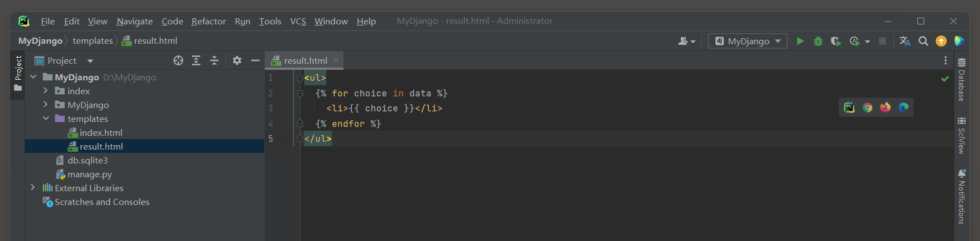Expand the profiler options arrow
The height and width of the screenshot is (241, 980).
[868, 42]
